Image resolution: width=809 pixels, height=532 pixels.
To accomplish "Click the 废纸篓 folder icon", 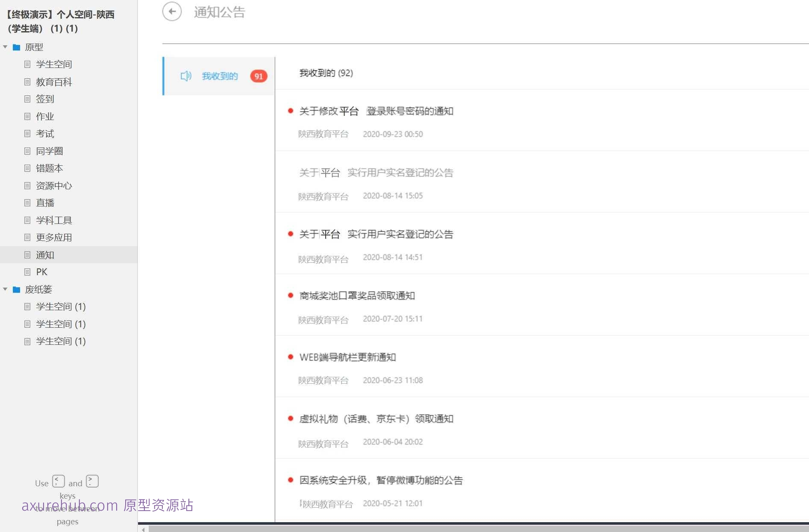I will 16,289.
